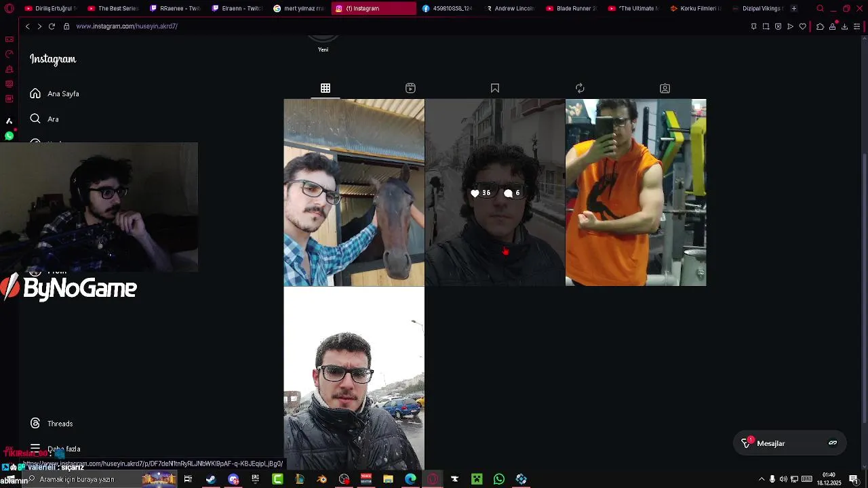Image resolution: width=868 pixels, height=488 pixels.
Task: Open the dark street selfie post
Action: 495,192
